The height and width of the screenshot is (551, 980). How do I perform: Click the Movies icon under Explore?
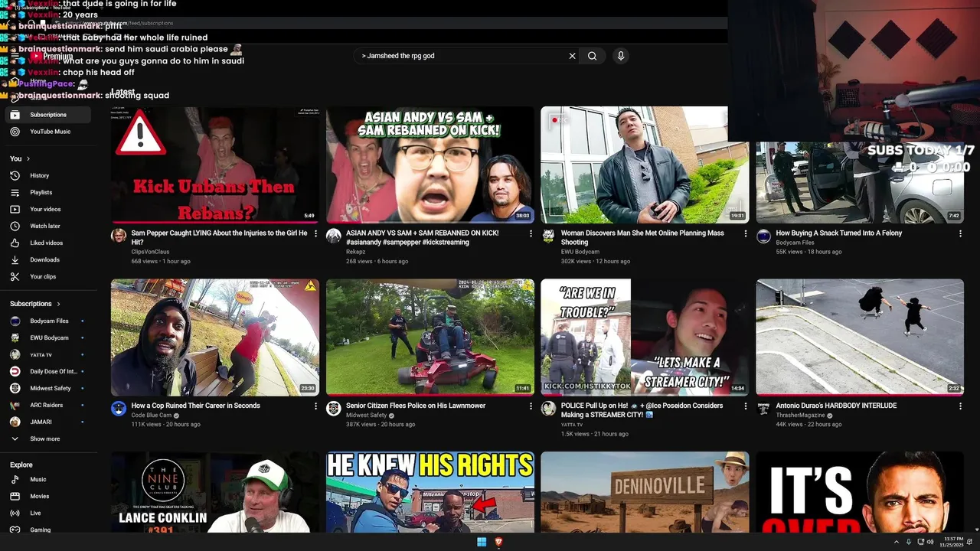pyautogui.click(x=15, y=497)
